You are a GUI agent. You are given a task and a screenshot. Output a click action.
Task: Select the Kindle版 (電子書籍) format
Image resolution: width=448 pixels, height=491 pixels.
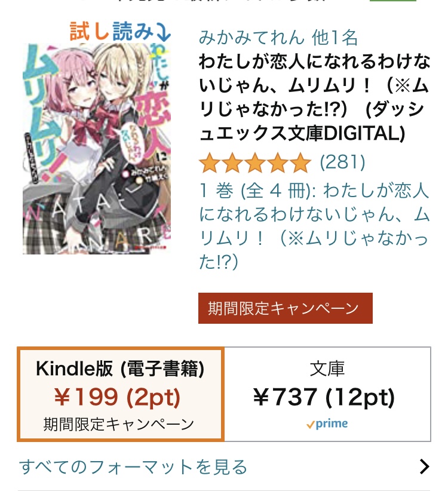[121, 394]
